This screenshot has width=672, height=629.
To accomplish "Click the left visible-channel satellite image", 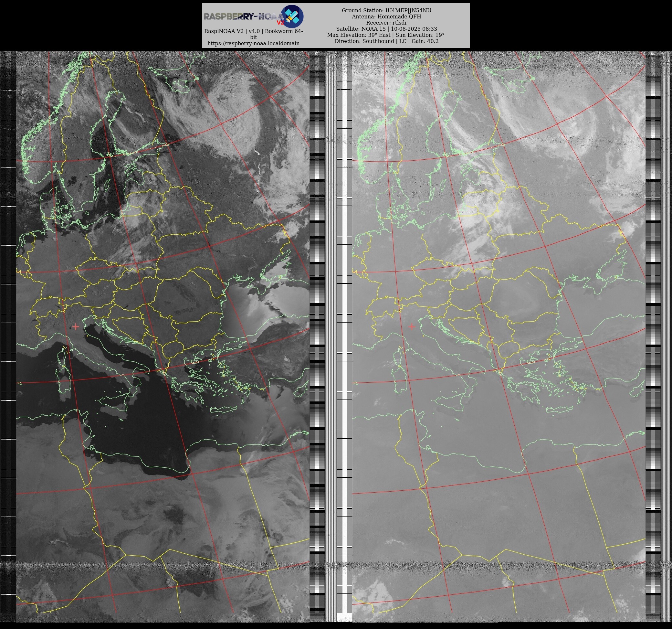I will [x=163, y=336].
